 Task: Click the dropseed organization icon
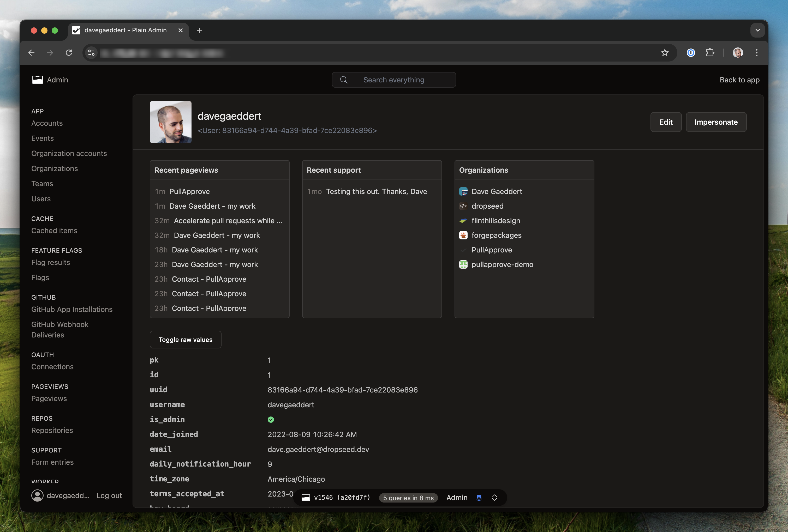[463, 206]
